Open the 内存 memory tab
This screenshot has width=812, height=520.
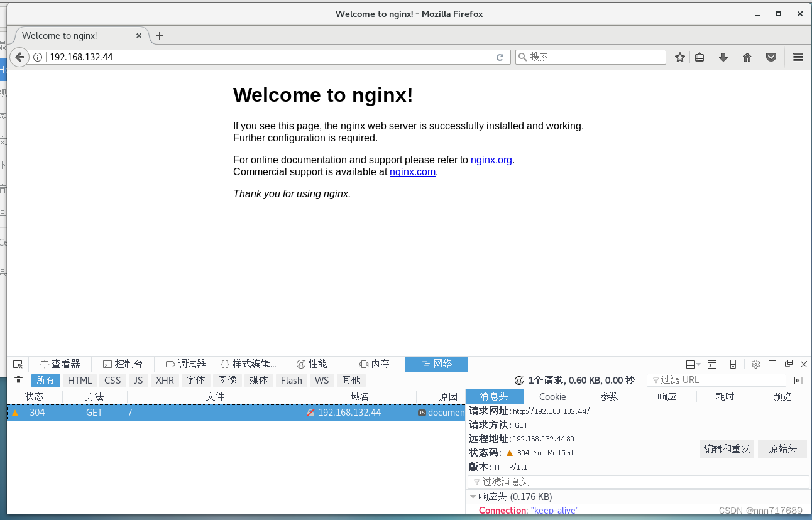point(374,364)
